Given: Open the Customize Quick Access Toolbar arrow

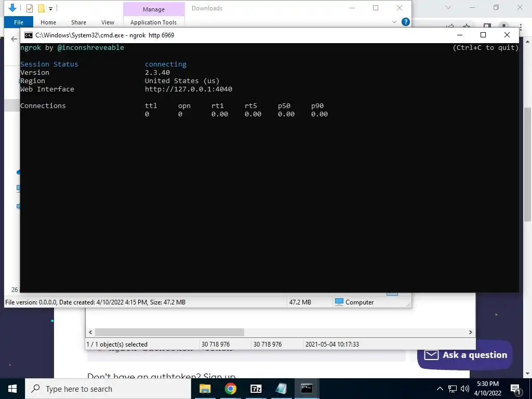Looking at the screenshot, I should pos(50,9).
